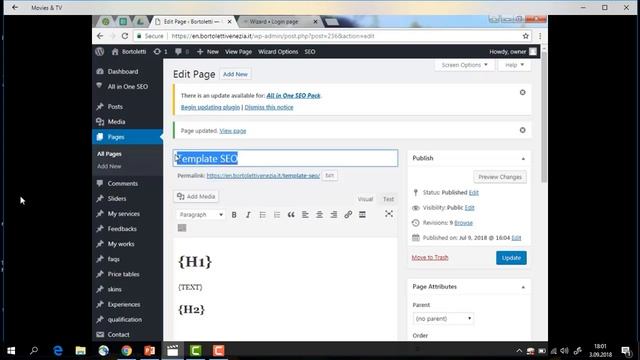Screen dimensions: 640x360
Task: Toggle the editor toolbar second row
Action: tap(182, 228)
